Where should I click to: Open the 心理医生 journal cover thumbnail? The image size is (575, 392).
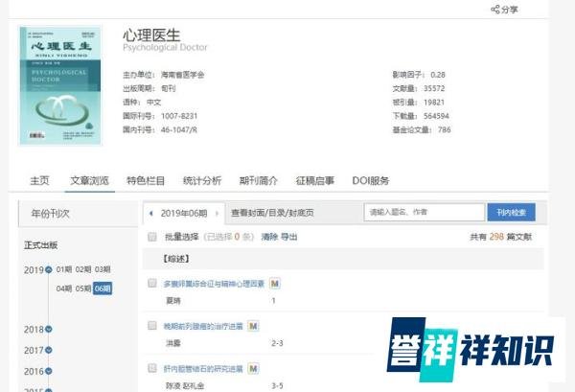pos(60,86)
